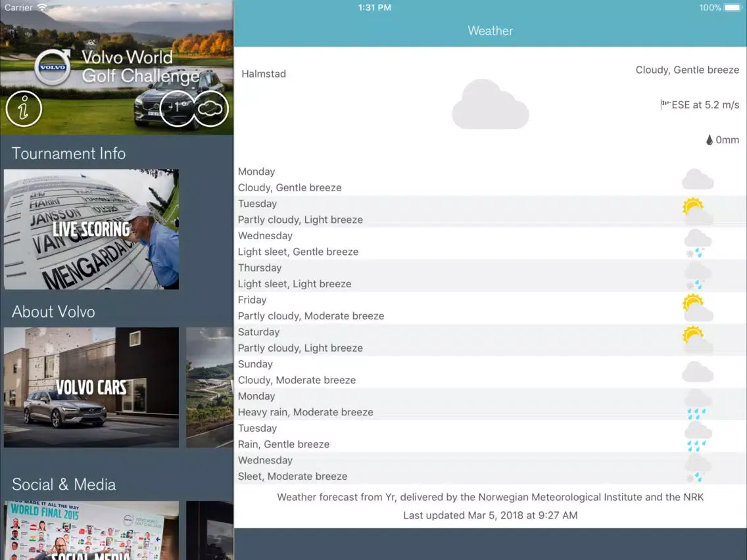The image size is (747, 560).
Task: Tap the temperature -1° circle
Action: [x=178, y=108]
